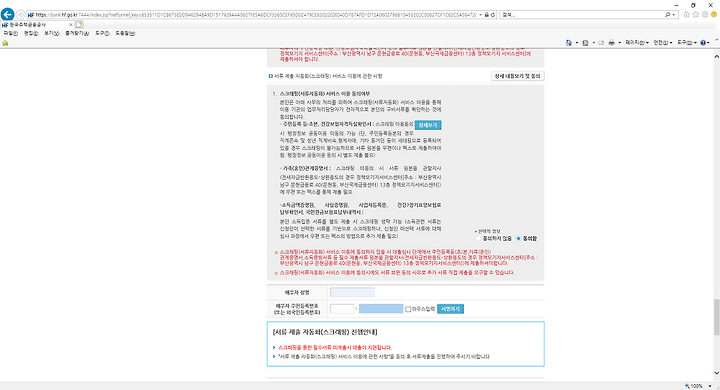Viewport: 720px width, 390px height.
Task: Click the browser address bar URL
Action: point(256,15)
